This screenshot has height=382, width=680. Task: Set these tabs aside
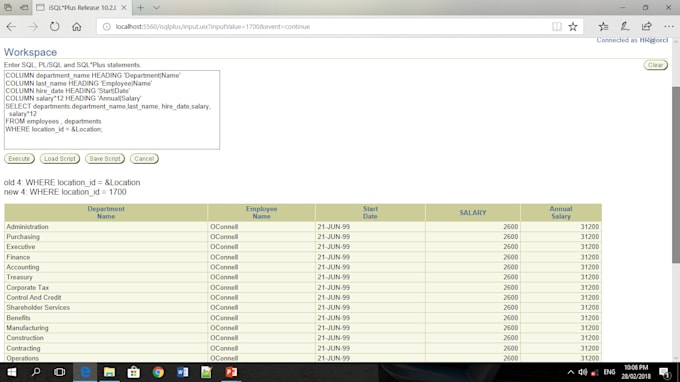[x=24, y=7]
